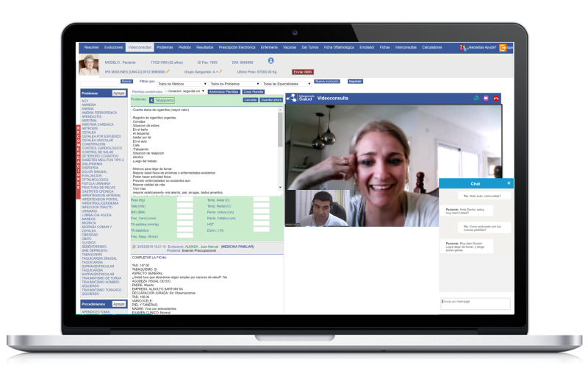Remove Tabaquismo problem with the X tag button
Screen dimensions: 588x368
coord(151,100)
